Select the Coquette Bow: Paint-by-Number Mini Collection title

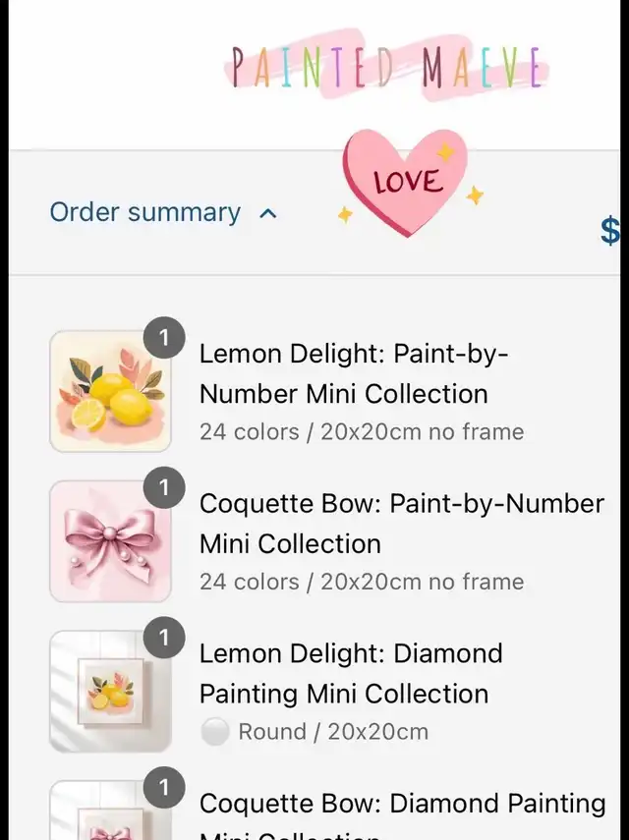[401, 524]
